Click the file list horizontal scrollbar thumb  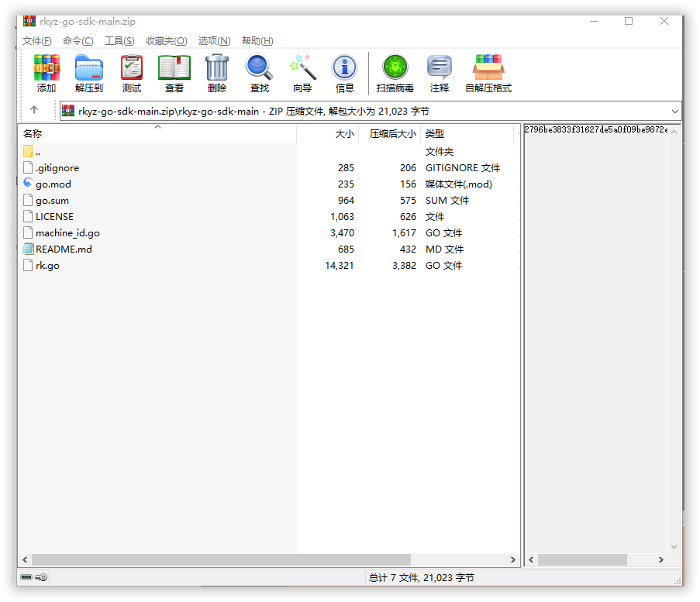click(x=221, y=559)
